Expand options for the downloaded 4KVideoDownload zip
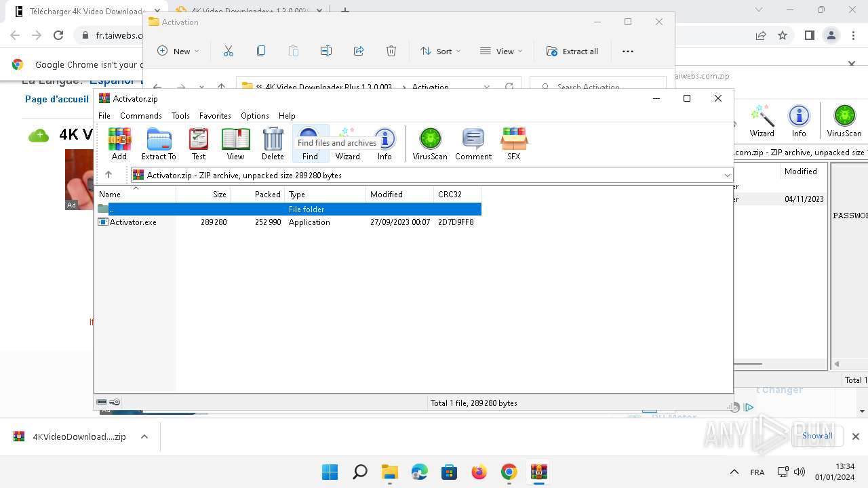The height and width of the screenshot is (488, 868). click(144, 436)
